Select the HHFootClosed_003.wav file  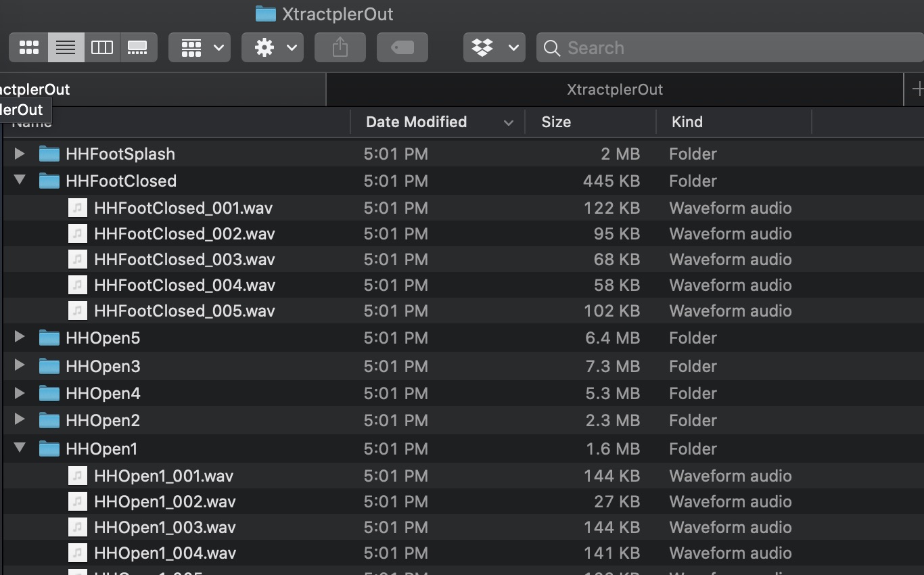(184, 259)
